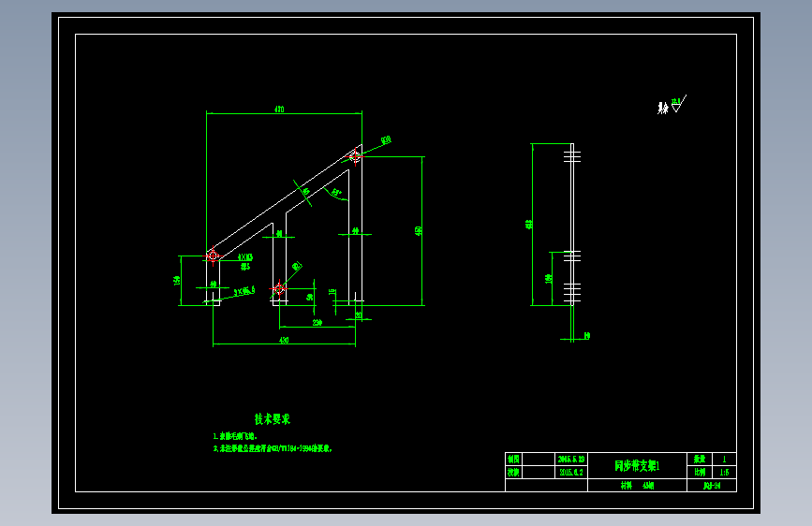Click the 材料 material label
Screen dimensions: 812x526
click(627, 486)
